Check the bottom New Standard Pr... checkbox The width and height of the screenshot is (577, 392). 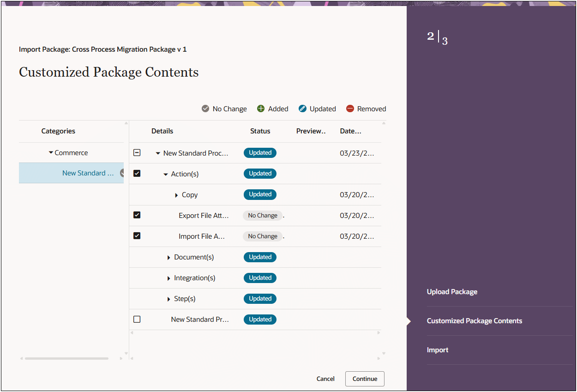click(137, 319)
